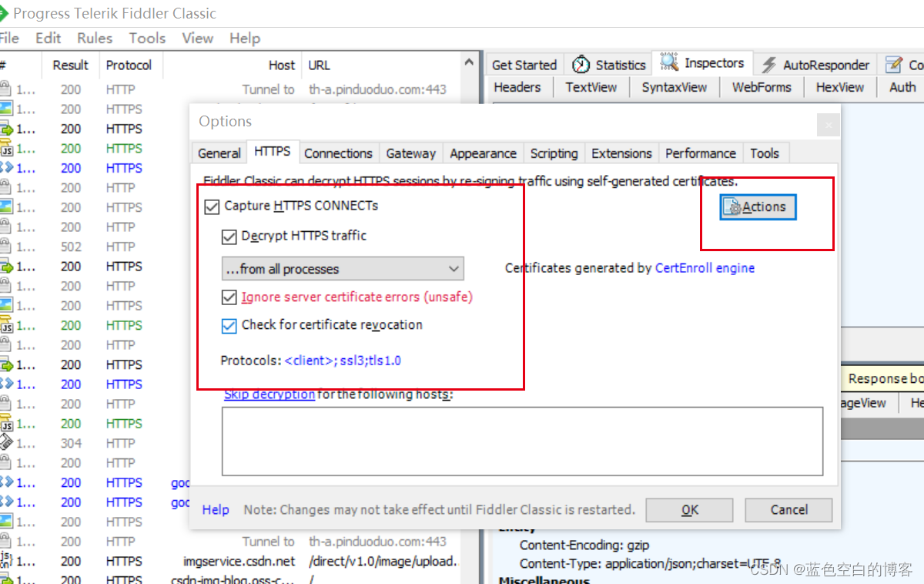Open the Appearance tab
The image size is (924, 584).
click(x=484, y=153)
